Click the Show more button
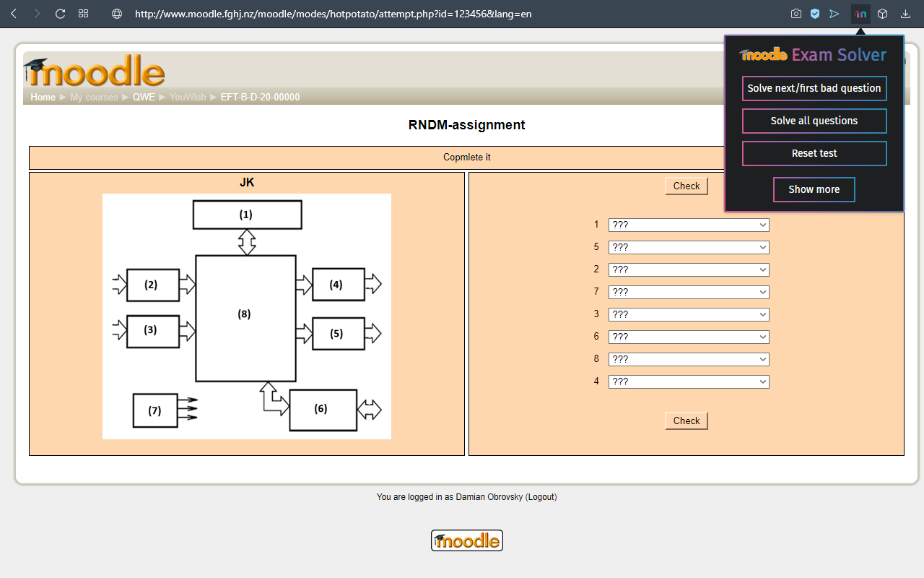This screenshot has width=924, height=578. click(814, 189)
